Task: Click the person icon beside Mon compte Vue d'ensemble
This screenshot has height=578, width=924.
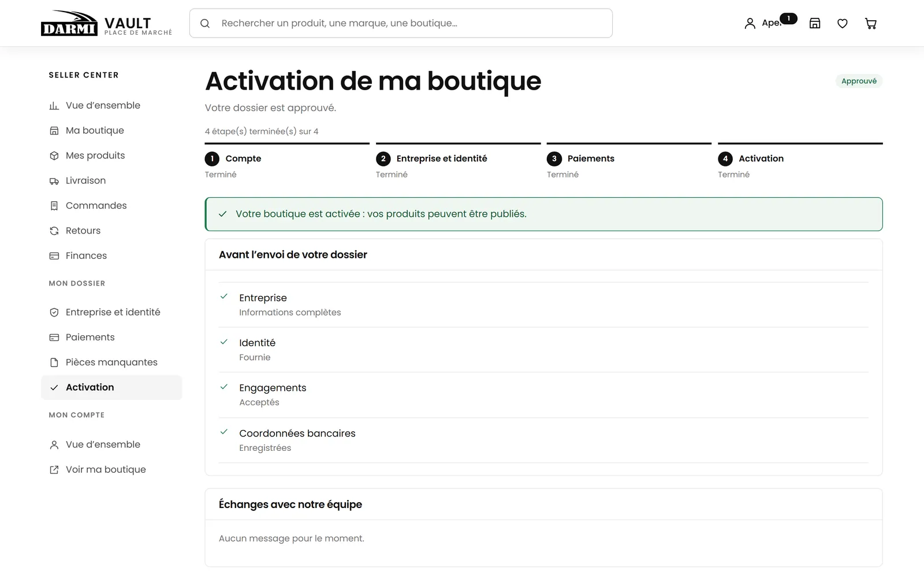Action: coord(54,444)
